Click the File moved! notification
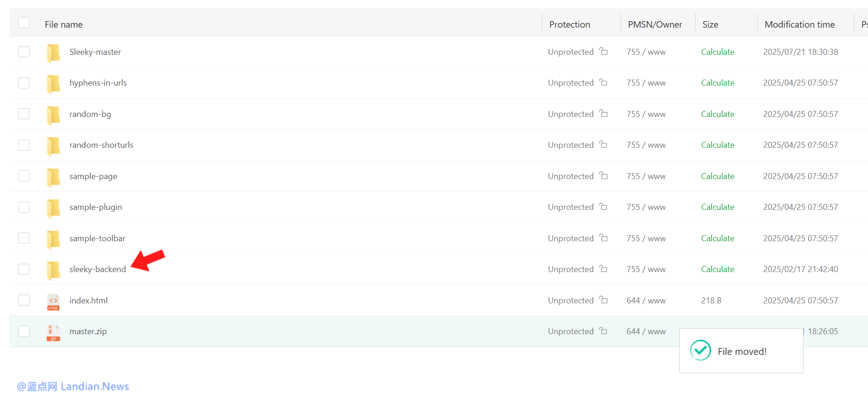Screen dimensions: 868x412 pyautogui.click(x=741, y=351)
